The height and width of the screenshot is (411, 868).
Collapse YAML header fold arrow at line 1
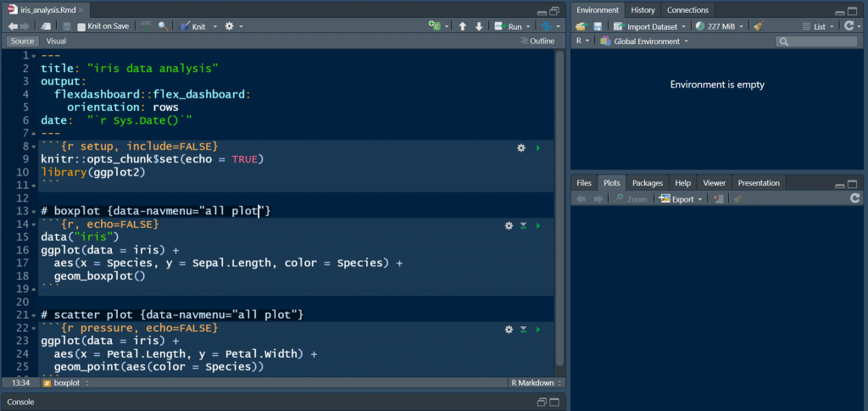coord(33,56)
